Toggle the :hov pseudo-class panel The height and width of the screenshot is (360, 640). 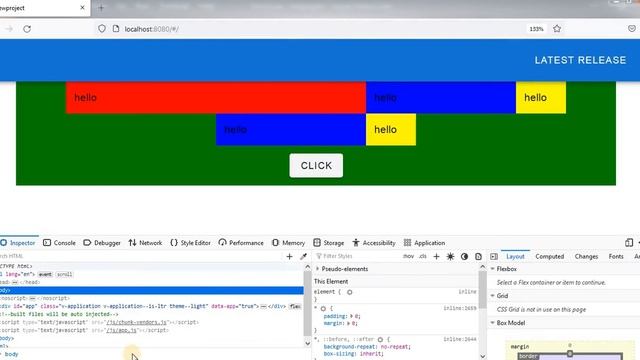(408, 256)
